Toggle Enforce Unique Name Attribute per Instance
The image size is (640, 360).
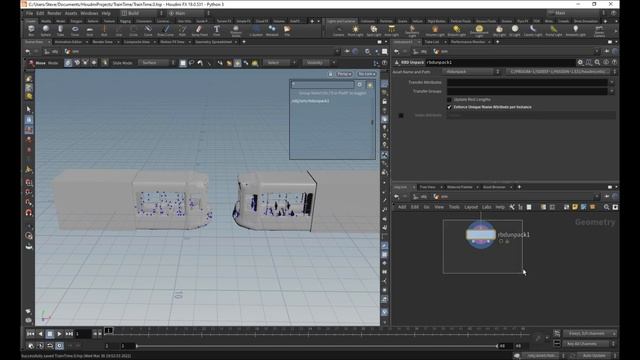(449, 107)
